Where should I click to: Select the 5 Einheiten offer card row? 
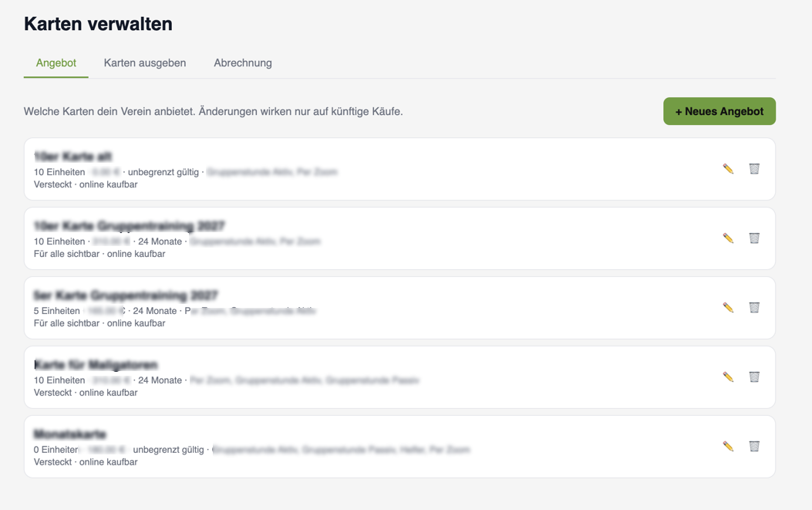tap(399, 308)
